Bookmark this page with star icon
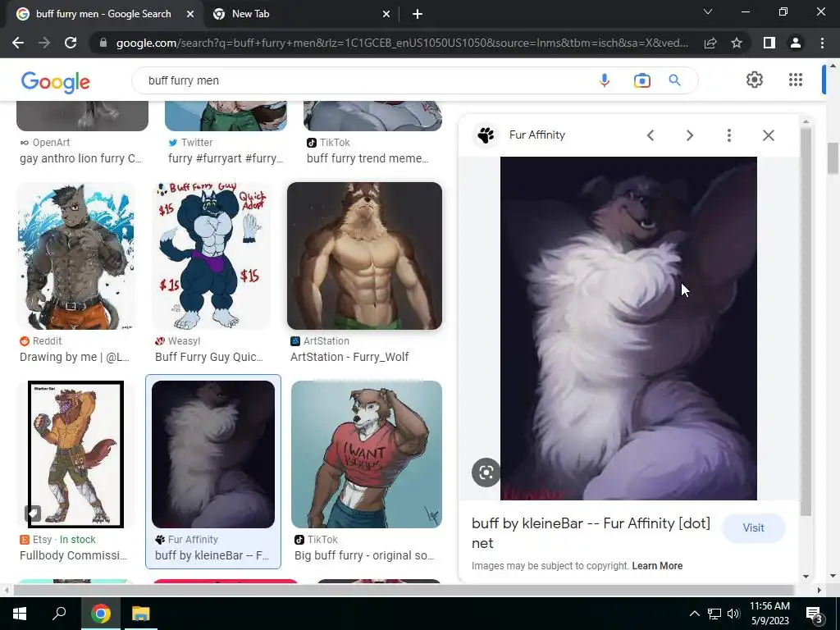 (737, 43)
